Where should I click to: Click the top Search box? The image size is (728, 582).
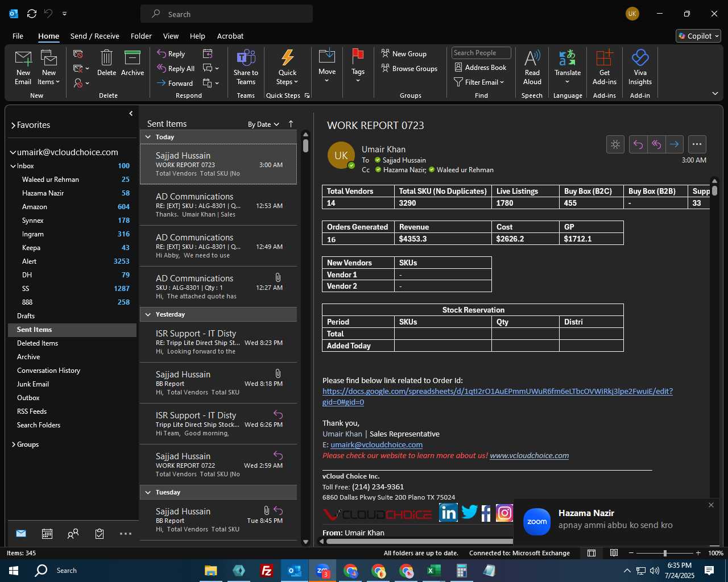226,14
